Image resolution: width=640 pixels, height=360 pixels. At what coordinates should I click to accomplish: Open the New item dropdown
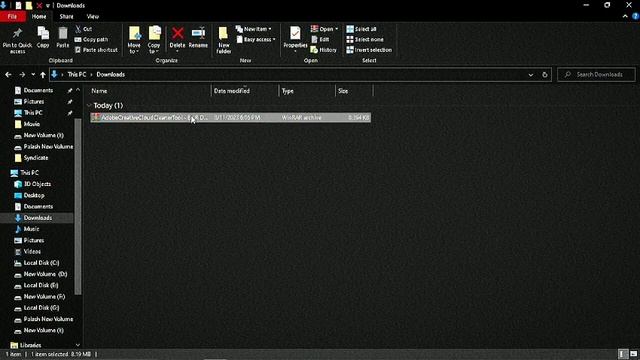click(x=253, y=29)
